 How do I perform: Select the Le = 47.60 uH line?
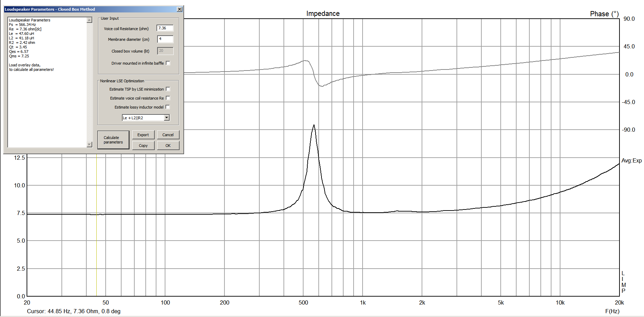(21, 34)
